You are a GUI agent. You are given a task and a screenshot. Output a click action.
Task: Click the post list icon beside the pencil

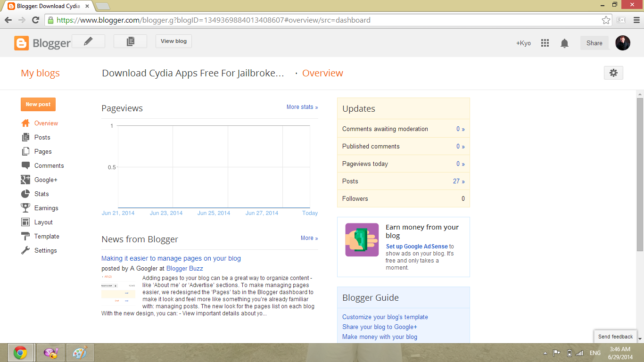[130, 41]
